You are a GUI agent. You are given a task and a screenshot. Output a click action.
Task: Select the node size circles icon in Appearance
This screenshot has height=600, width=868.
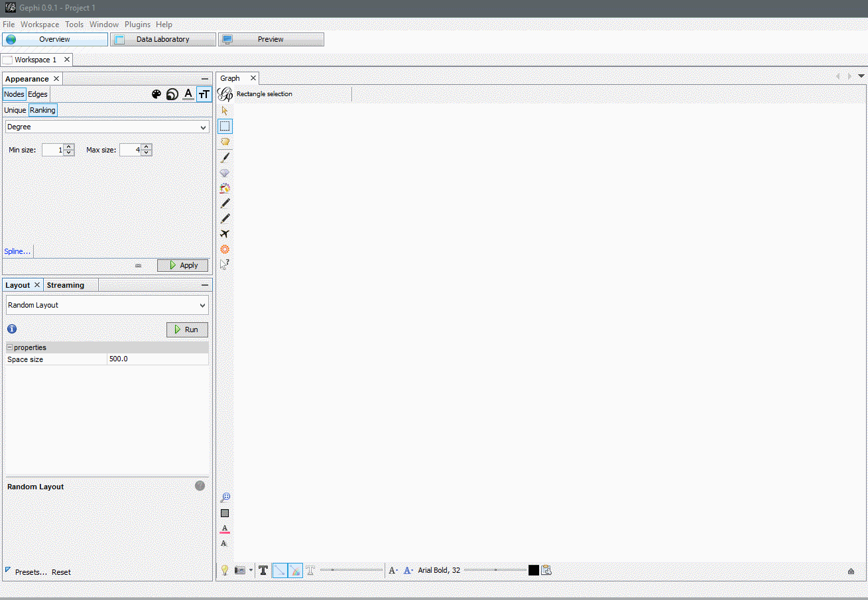click(x=172, y=94)
